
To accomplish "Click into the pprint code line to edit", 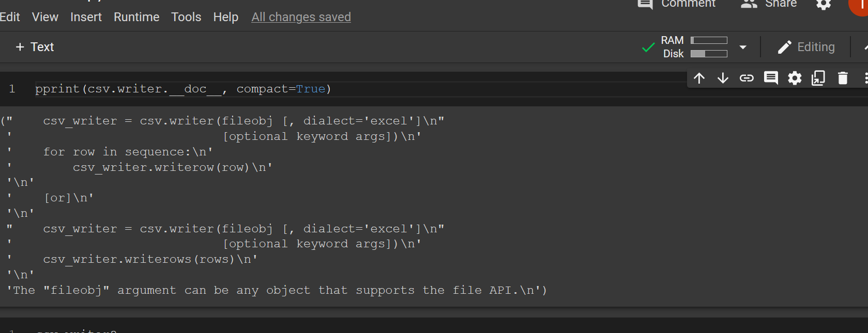I will [x=183, y=88].
